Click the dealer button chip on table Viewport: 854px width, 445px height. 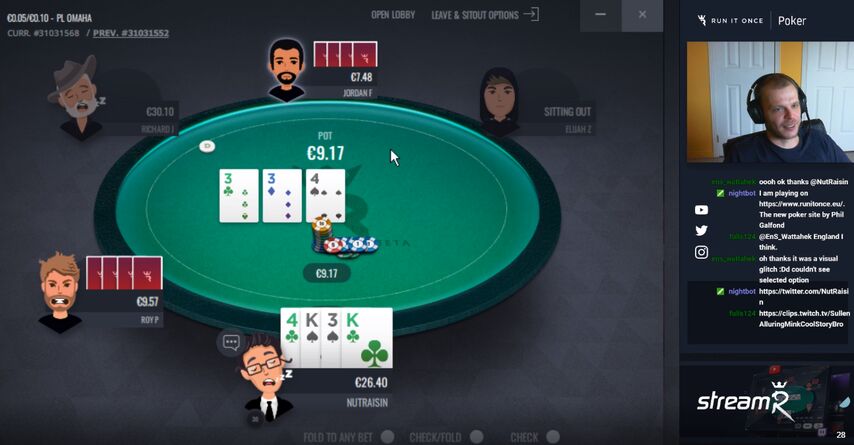click(x=207, y=146)
